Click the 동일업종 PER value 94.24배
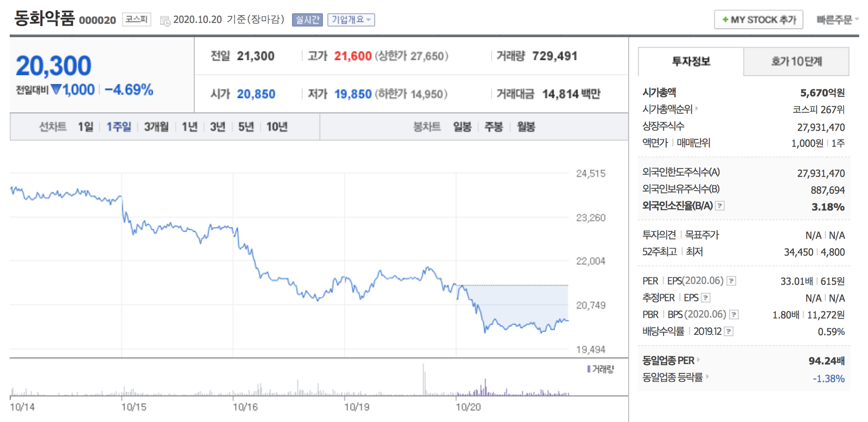Screen dimensions: 868x422 click(826, 361)
